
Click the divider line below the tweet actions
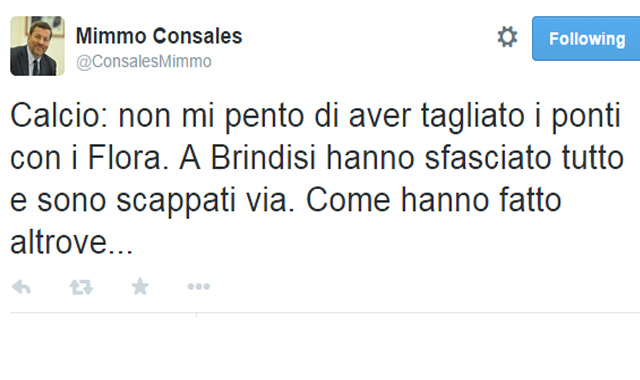[325, 313]
